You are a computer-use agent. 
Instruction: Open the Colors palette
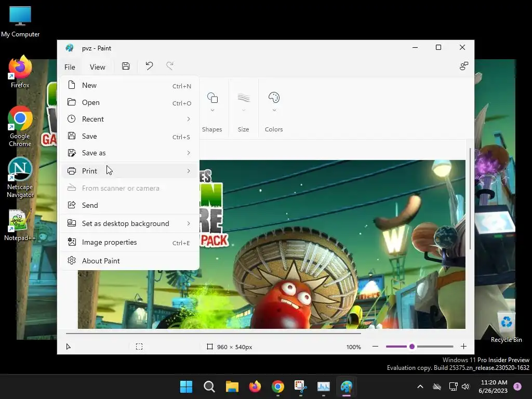[274, 98]
